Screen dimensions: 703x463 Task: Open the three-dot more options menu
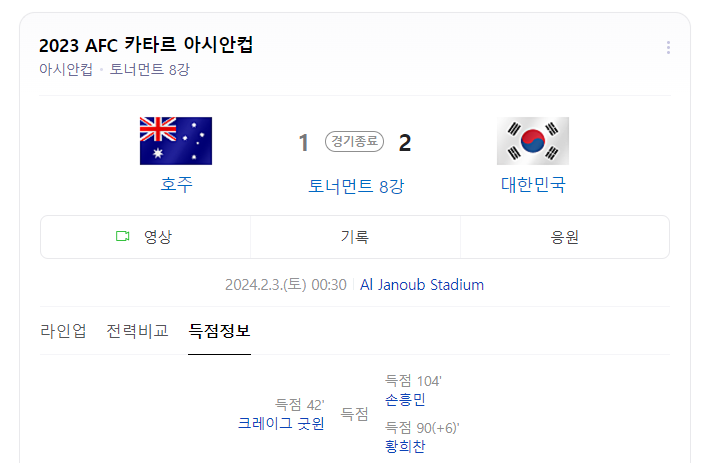[x=668, y=48]
